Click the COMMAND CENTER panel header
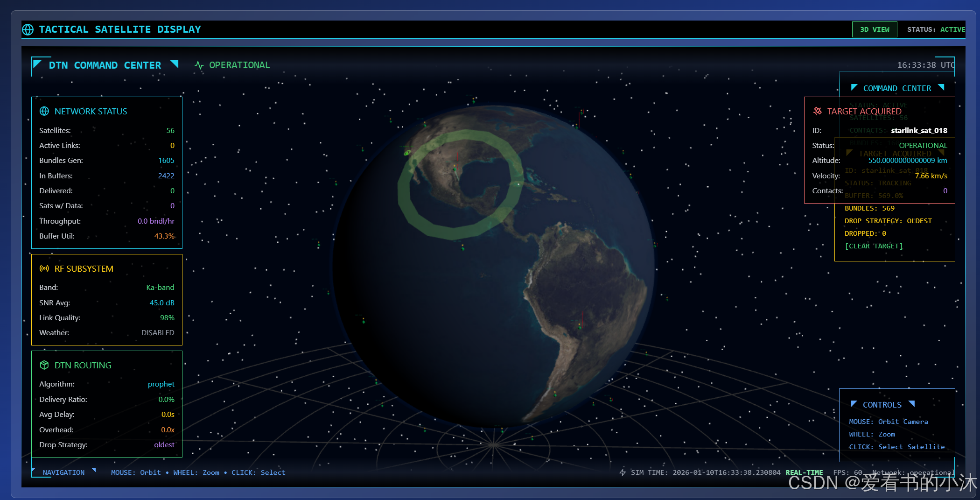 pyautogui.click(x=897, y=88)
